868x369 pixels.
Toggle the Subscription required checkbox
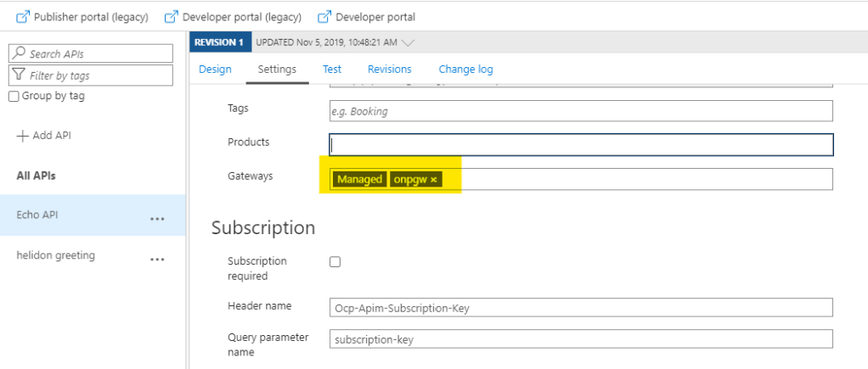[x=335, y=262]
